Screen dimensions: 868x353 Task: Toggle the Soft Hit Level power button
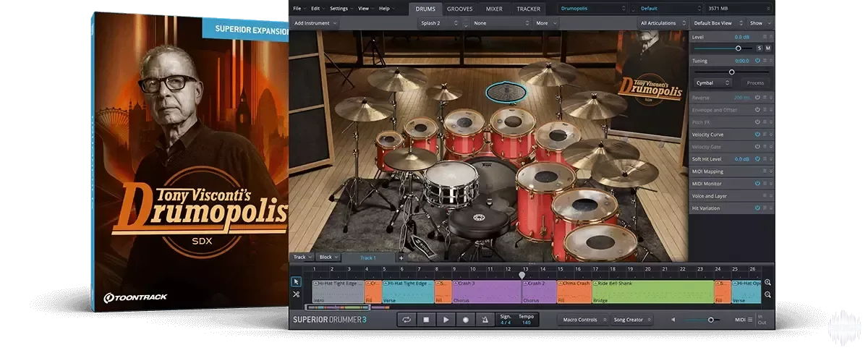[757, 159]
